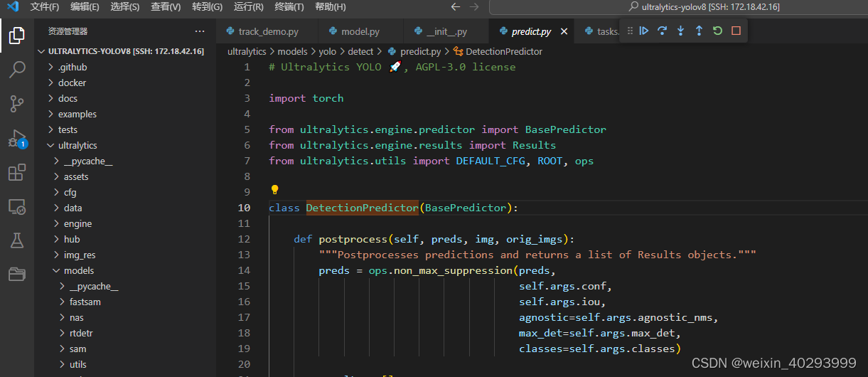This screenshot has width=868, height=377.
Task: Open the 终端(T) menu
Action: point(289,6)
